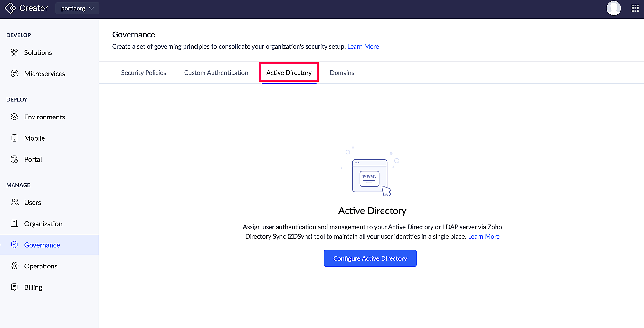This screenshot has width=644, height=328.
Task: Open Environments section label
Action: tap(45, 117)
